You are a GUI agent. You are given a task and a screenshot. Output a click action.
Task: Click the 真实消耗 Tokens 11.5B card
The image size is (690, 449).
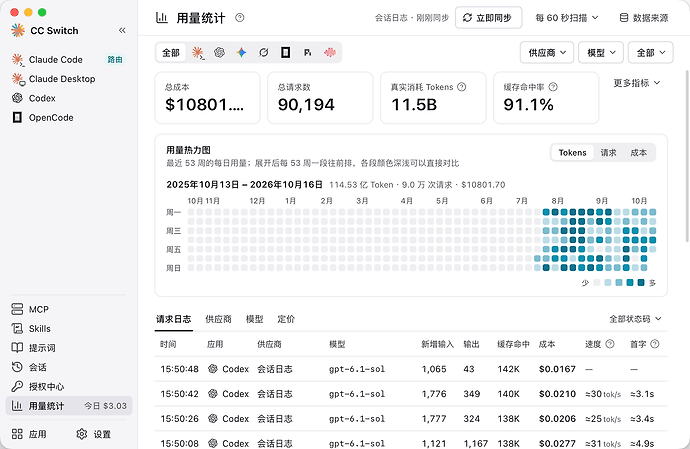tap(433, 98)
